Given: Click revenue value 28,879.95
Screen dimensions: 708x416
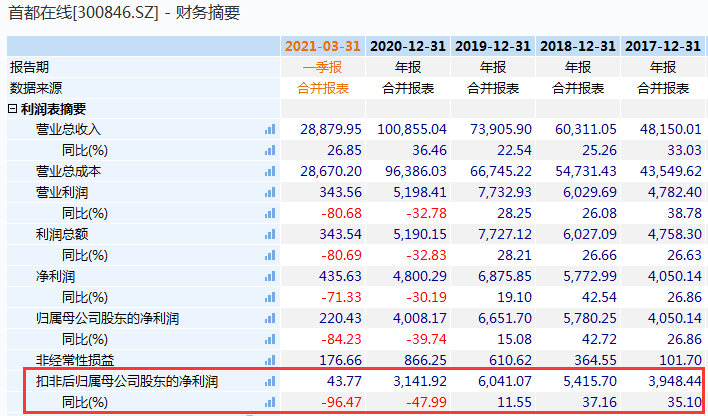Looking at the screenshot, I should (x=331, y=130).
